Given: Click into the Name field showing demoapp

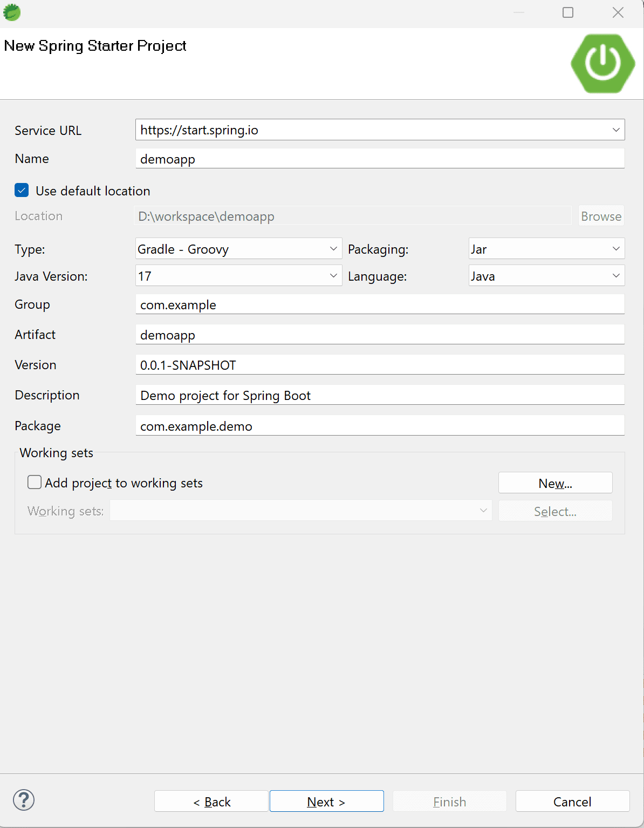Looking at the screenshot, I should click(x=380, y=158).
